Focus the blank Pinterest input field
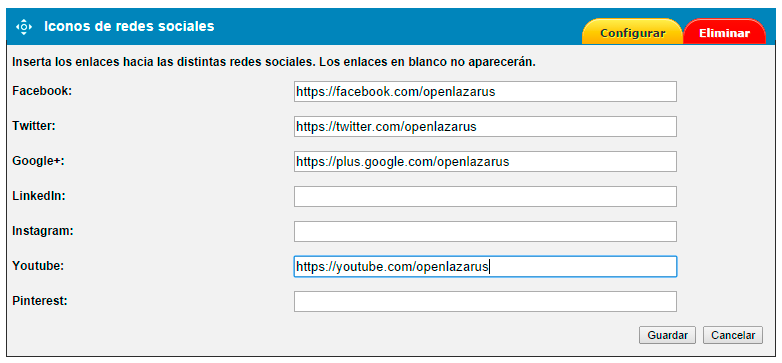This screenshot has width=782, height=363. (485, 302)
